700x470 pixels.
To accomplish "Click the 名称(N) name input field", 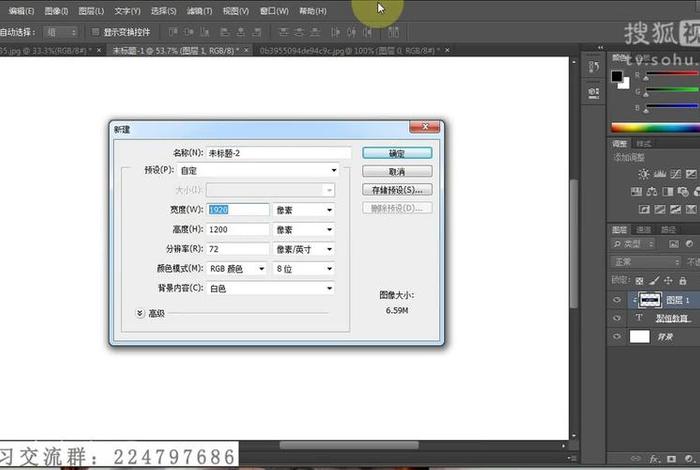I will pyautogui.click(x=278, y=153).
